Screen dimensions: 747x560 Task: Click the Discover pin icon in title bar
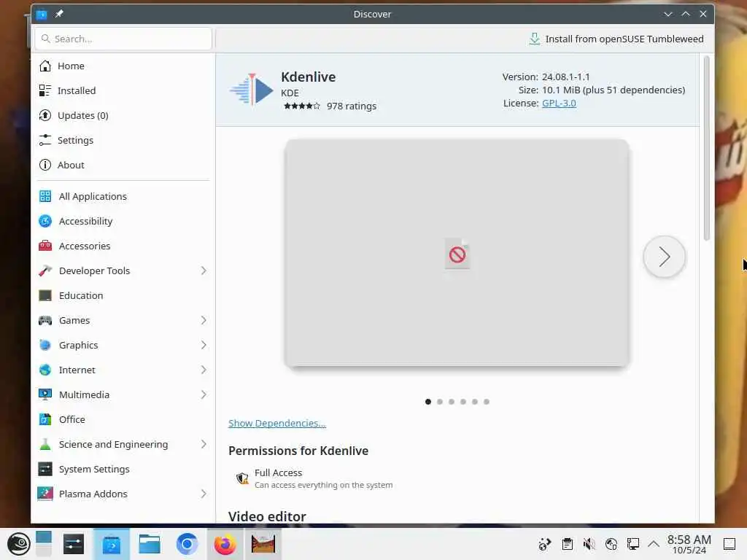[59, 15]
